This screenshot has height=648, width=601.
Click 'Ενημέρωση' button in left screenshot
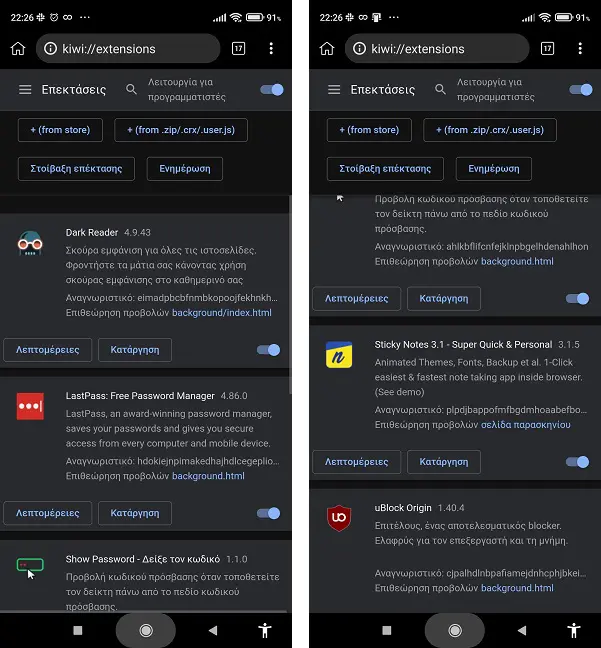(x=185, y=169)
